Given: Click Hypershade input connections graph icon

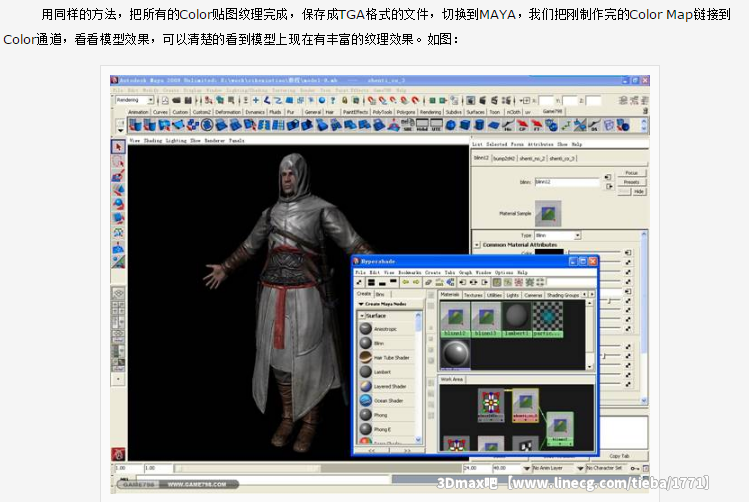Looking at the screenshot, I should tap(462, 282).
